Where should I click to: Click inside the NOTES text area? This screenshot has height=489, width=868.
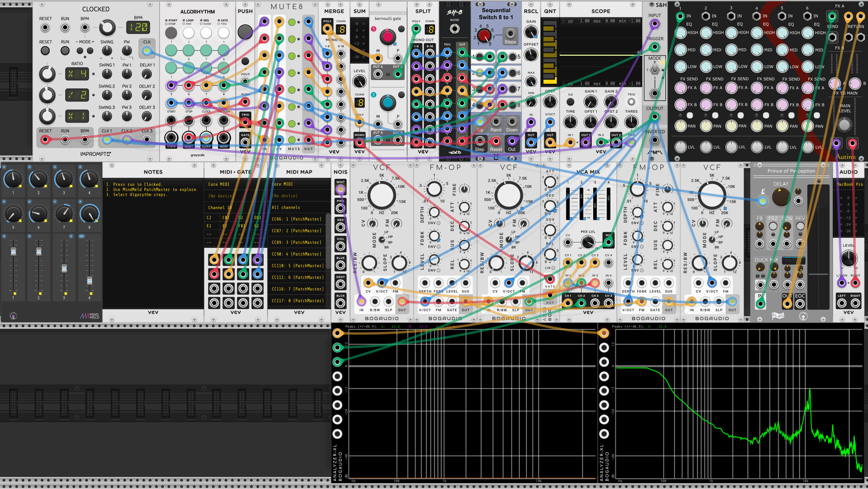[x=153, y=243]
